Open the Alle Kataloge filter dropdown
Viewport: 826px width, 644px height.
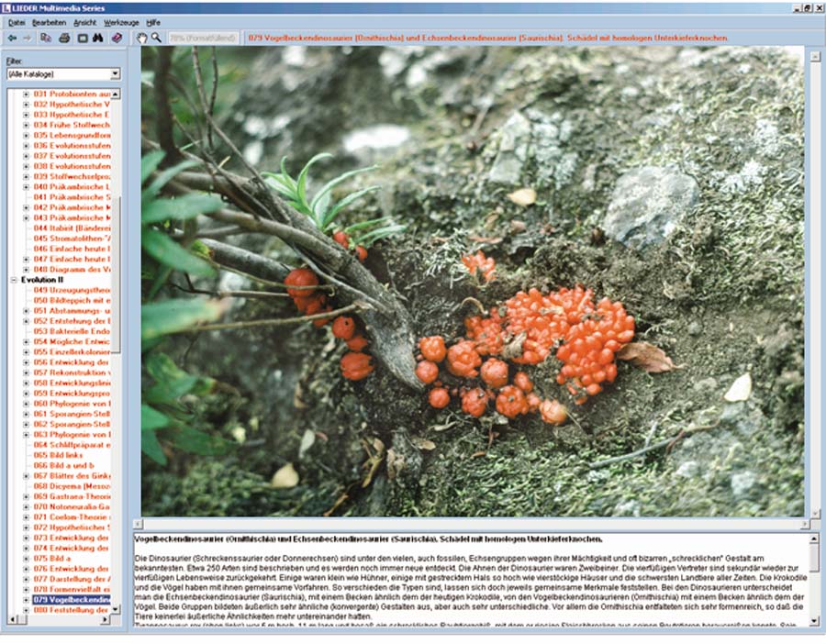click(62, 72)
